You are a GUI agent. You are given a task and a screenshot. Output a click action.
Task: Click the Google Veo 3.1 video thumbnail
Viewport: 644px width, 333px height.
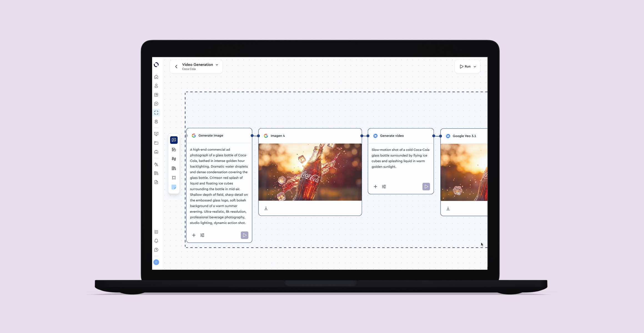[x=464, y=172]
